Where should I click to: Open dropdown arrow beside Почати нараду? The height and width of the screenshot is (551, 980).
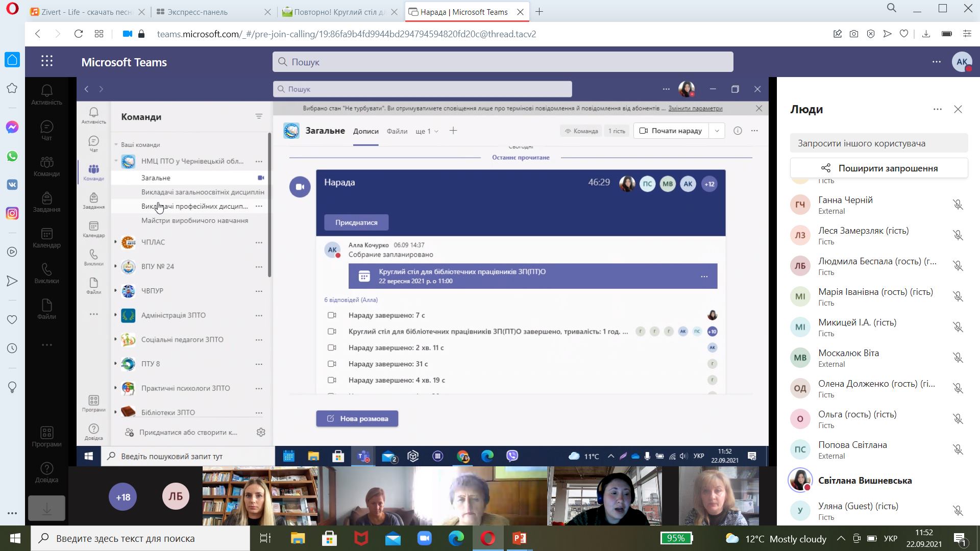[717, 131]
